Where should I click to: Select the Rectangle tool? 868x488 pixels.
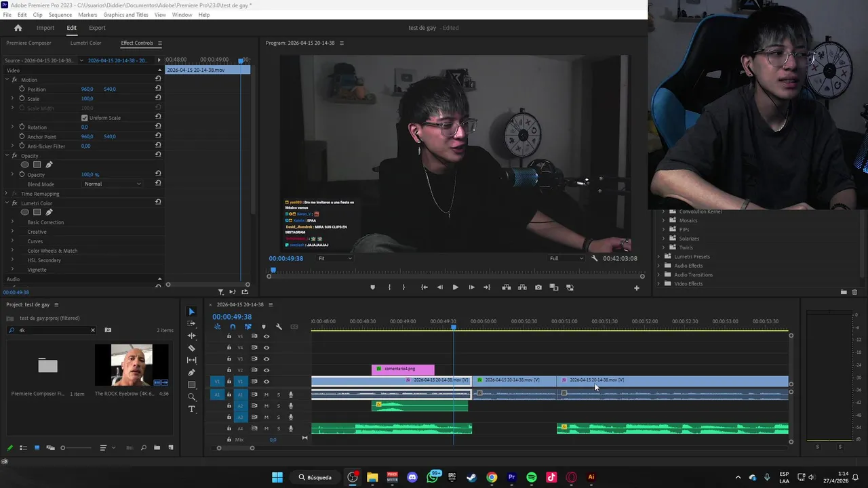[191, 385]
